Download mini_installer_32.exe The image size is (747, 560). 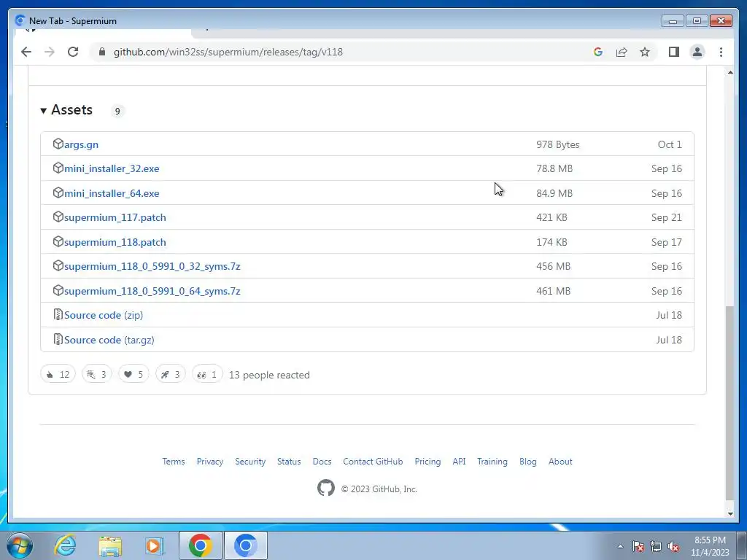112,168
